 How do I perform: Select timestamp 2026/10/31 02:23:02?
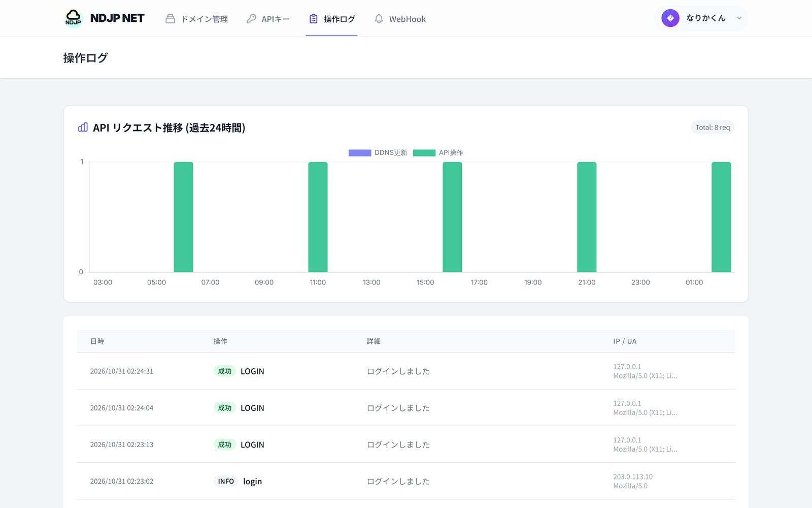(122, 481)
